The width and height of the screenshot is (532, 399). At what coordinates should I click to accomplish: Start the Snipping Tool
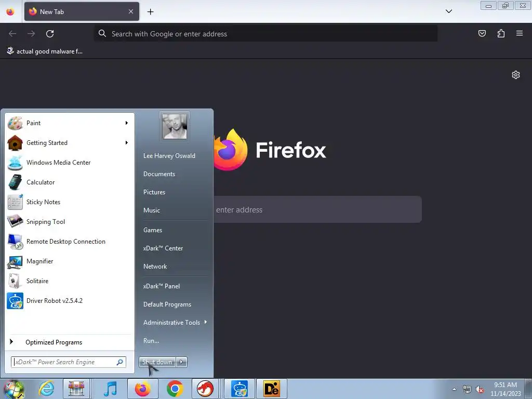pyautogui.click(x=70, y=221)
